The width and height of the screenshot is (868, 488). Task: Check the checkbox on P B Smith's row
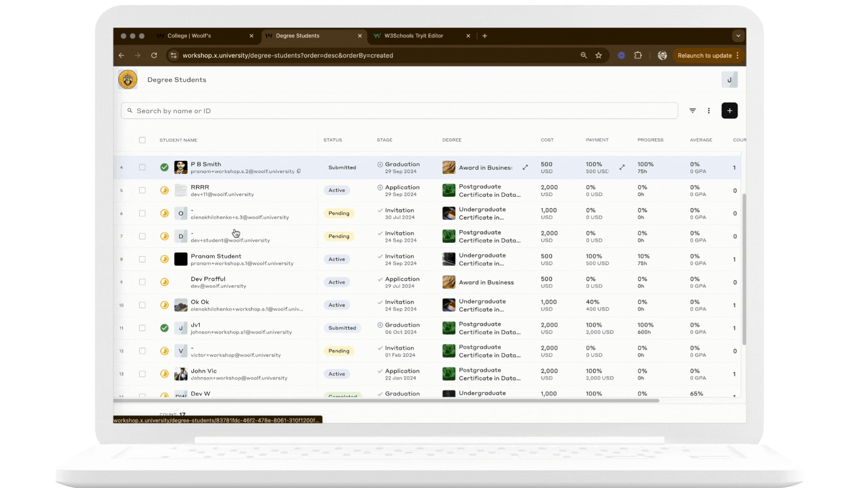[142, 167]
